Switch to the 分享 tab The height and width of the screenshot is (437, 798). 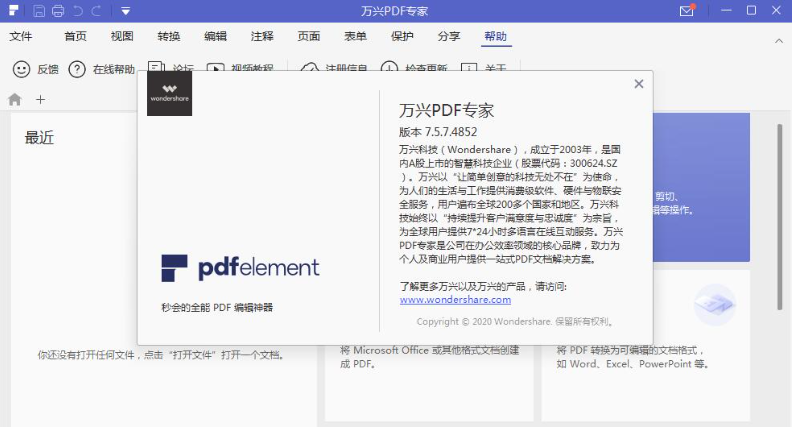pyautogui.click(x=449, y=36)
